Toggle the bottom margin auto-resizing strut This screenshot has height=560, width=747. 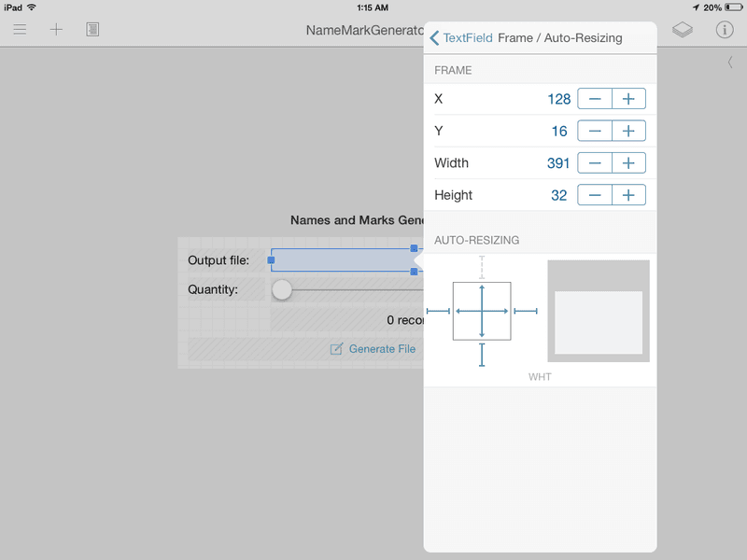pos(482,355)
